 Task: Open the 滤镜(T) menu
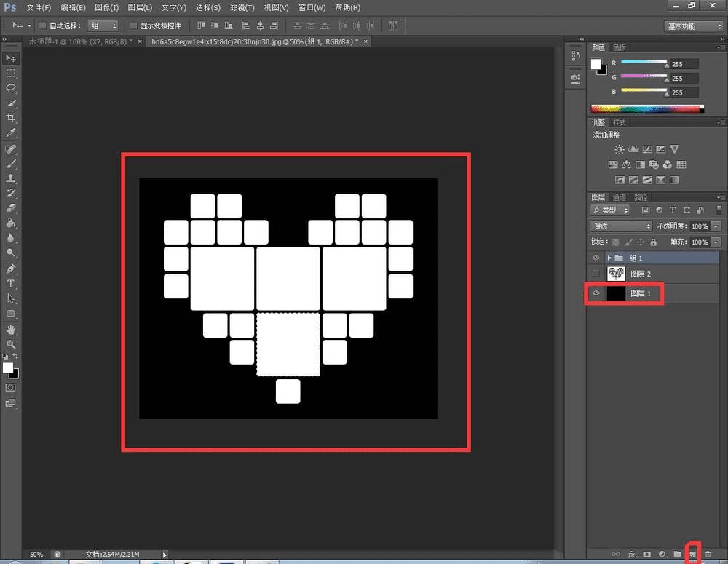tap(242, 7)
